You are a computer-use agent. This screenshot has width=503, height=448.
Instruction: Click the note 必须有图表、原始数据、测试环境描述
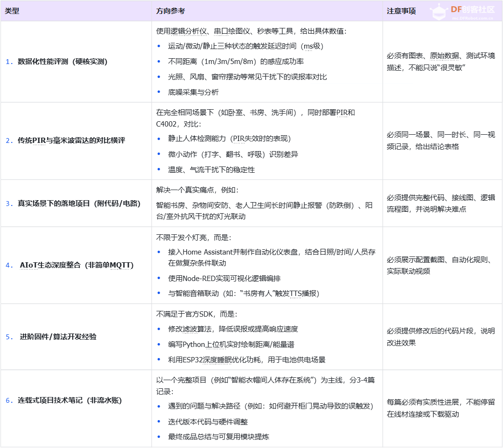441,62
